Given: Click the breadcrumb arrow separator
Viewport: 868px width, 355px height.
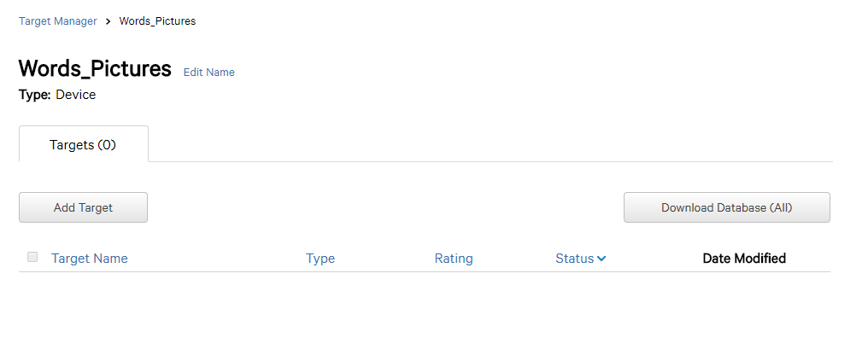Looking at the screenshot, I should click(x=108, y=21).
